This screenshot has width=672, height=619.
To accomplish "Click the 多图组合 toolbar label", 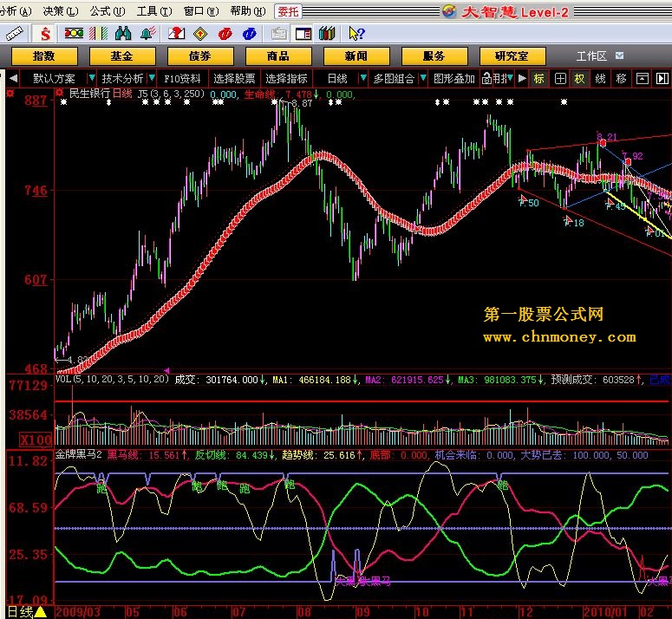I will 394,79.
